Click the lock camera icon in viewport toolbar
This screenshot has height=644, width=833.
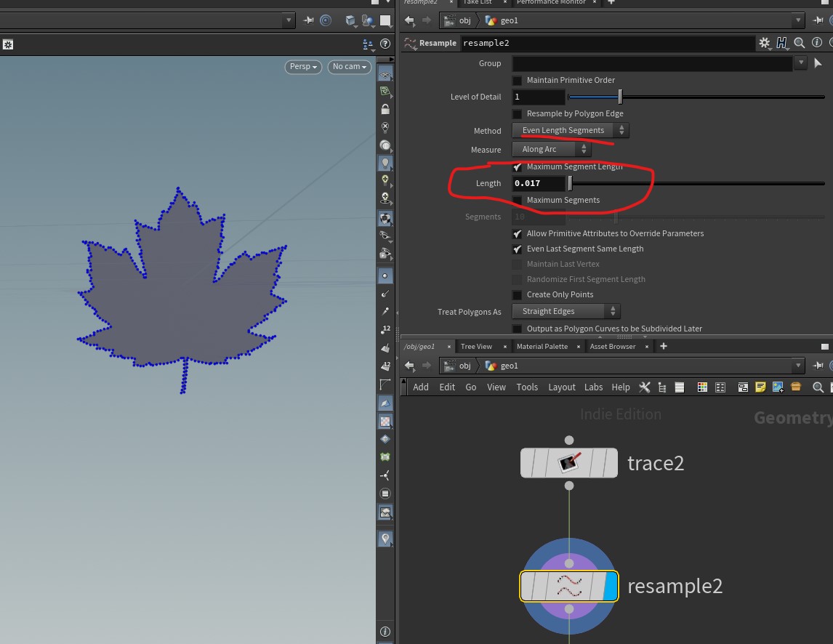[x=385, y=110]
